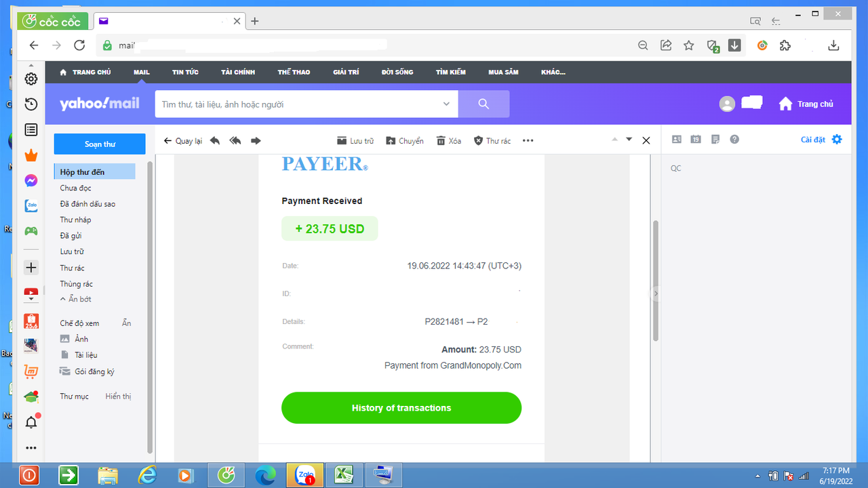Open the three-dot more menu in sidebar

(31, 448)
